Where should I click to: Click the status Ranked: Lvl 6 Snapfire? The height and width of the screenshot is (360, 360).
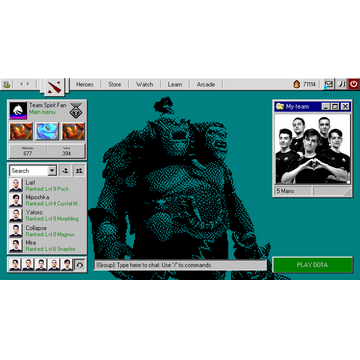[x=50, y=249]
